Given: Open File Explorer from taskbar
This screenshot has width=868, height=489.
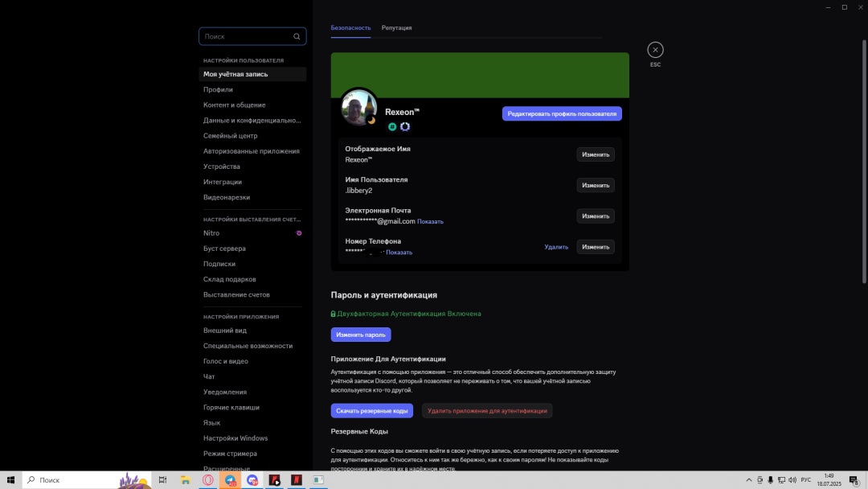Looking at the screenshot, I should 186,480.
